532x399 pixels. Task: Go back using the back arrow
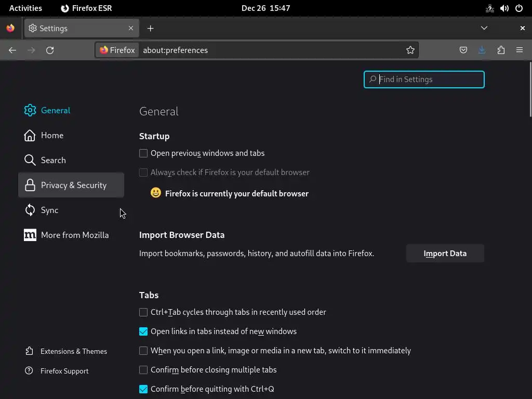pyautogui.click(x=12, y=50)
